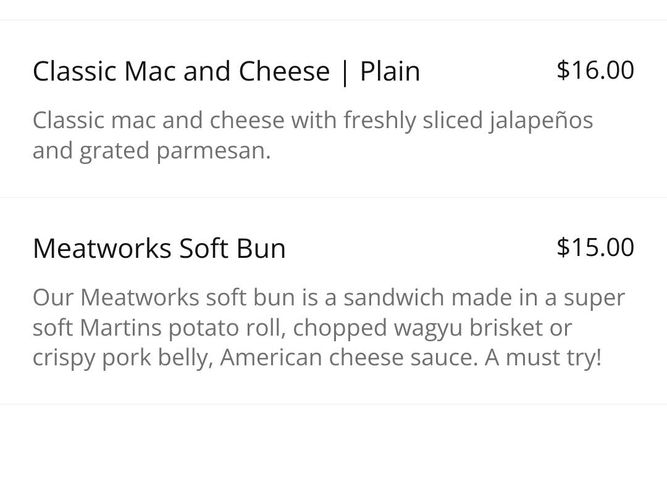Screen dimensions: 667x500
Task: Click the mac and cheese description text
Action: click(312, 137)
